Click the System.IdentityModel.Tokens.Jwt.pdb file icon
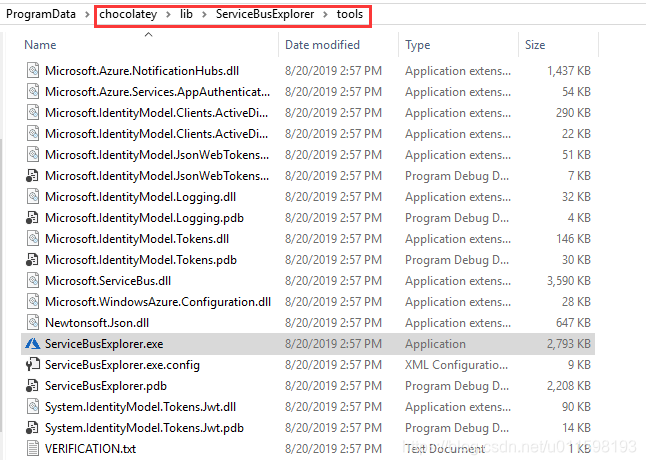This screenshot has height=465, width=646. point(33,428)
